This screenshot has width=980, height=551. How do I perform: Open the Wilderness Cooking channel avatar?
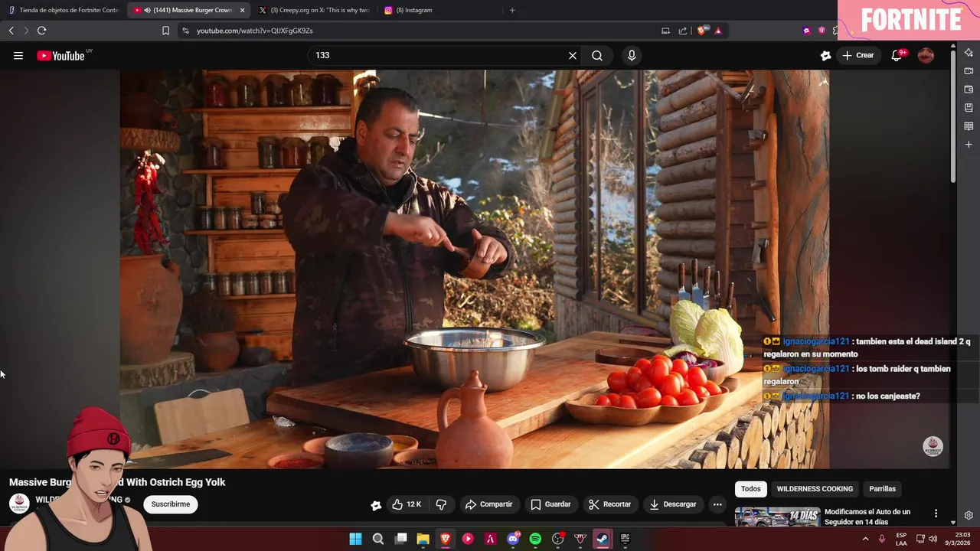[19, 504]
